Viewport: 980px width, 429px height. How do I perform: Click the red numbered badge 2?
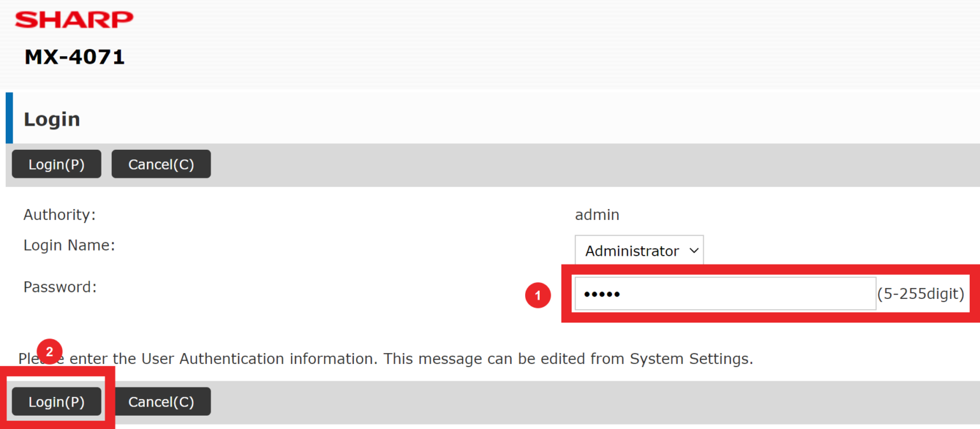[x=50, y=351]
